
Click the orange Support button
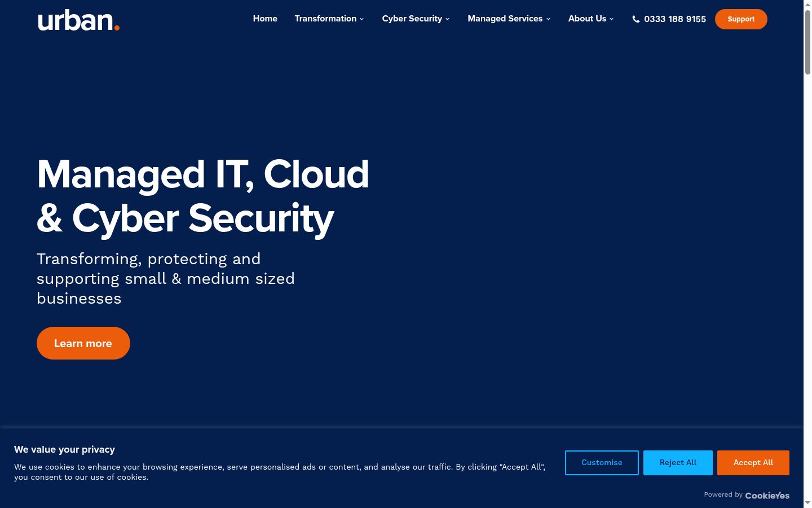point(741,19)
